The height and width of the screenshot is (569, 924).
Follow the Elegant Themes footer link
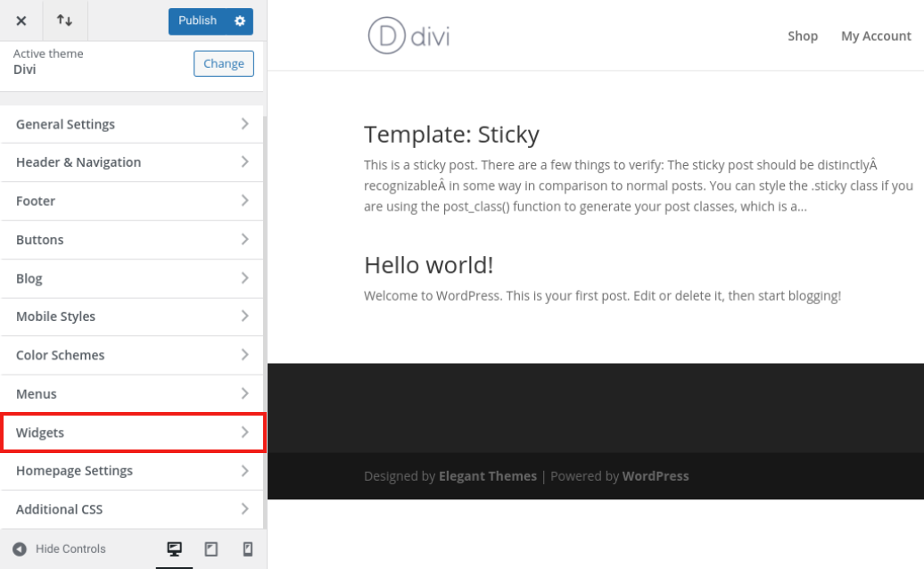click(x=487, y=476)
